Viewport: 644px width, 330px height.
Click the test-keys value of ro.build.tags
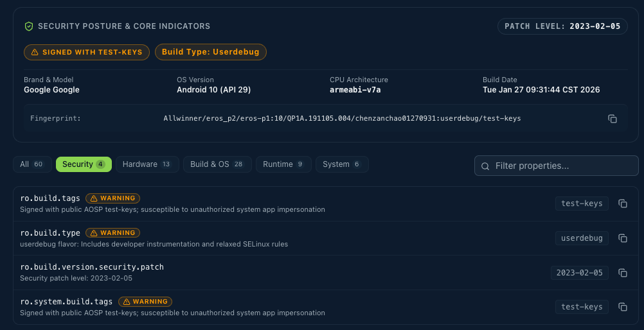pos(582,204)
